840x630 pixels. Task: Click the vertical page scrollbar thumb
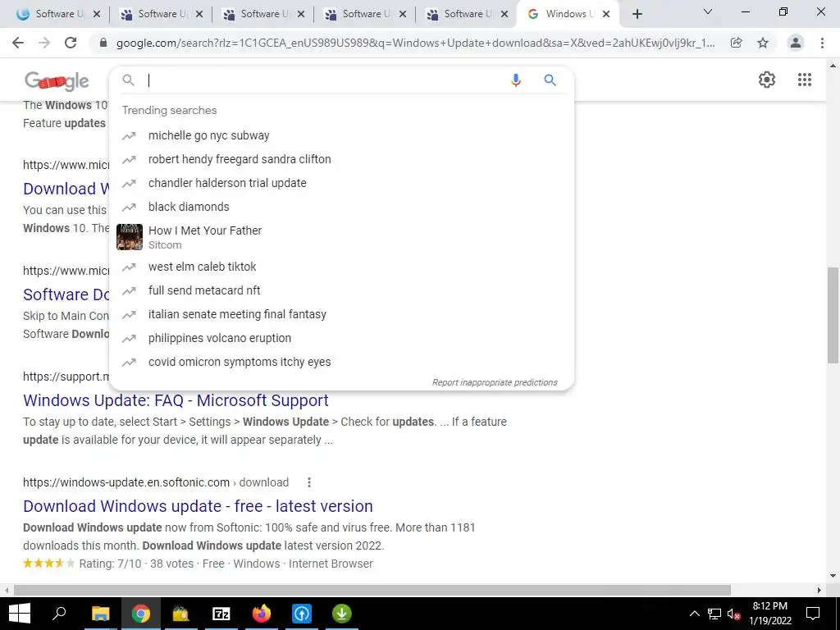[833, 315]
